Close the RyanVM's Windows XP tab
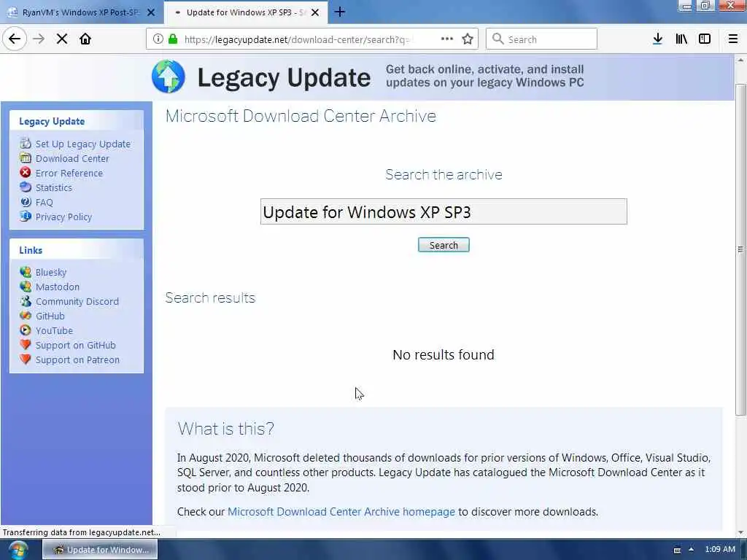The height and width of the screenshot is (560, 747). [x=151, y=12]
